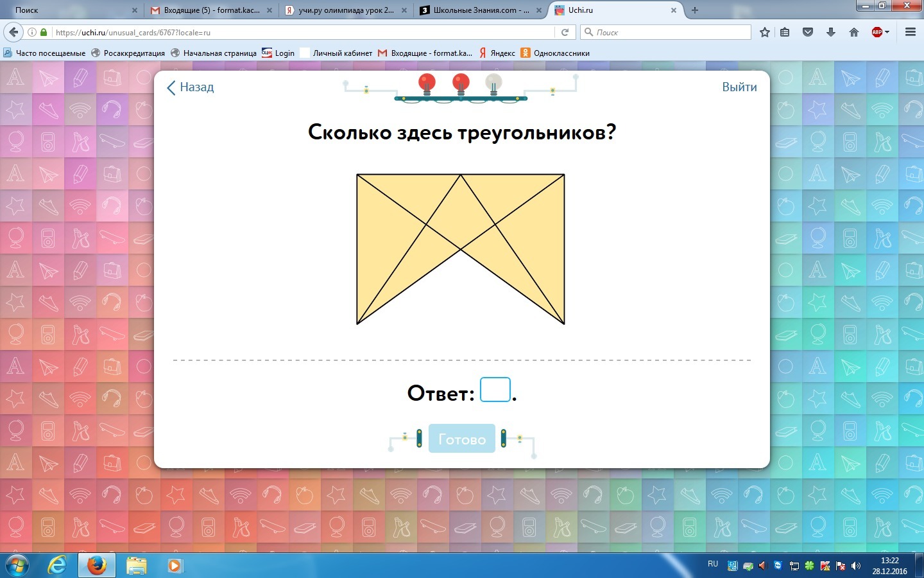Open the Windows Start button
Screen dimensions: 924x578
point(17,565)
